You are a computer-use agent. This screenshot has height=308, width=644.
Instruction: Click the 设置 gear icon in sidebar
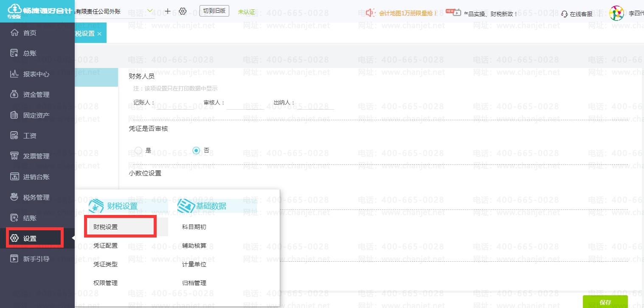[x=14, y=238]
